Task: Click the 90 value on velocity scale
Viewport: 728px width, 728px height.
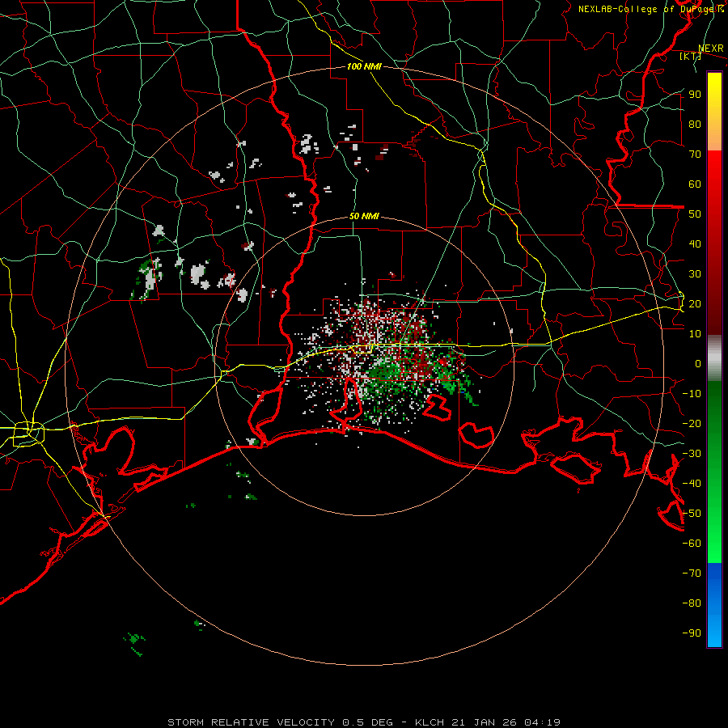Action: click(x=695, y=95)
